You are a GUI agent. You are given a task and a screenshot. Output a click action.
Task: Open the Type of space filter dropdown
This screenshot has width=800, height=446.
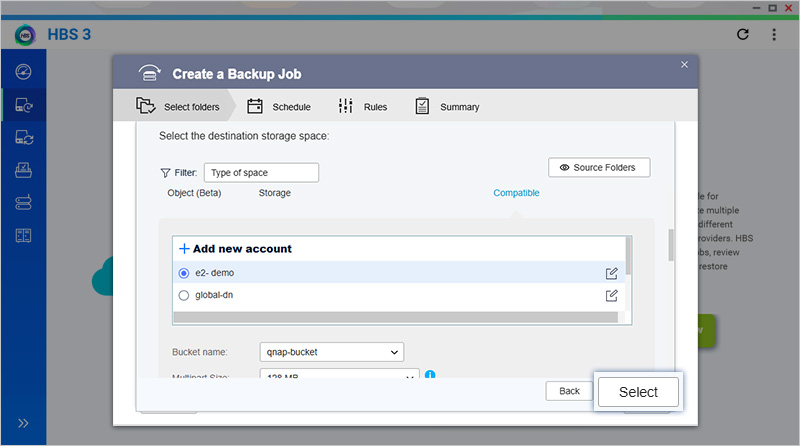261,172
